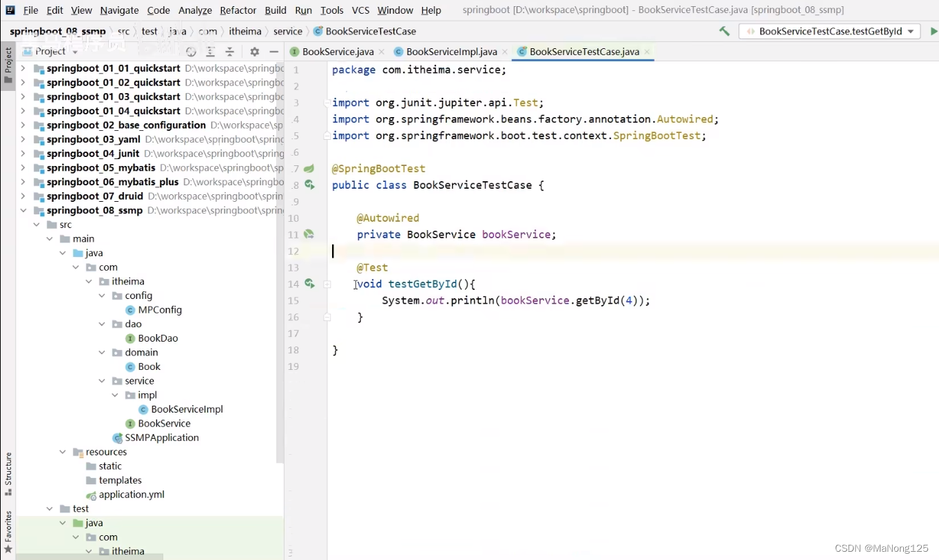
Task: Click the service breadcrumb in the navigation bar
Action: click(x=287, y=31)
